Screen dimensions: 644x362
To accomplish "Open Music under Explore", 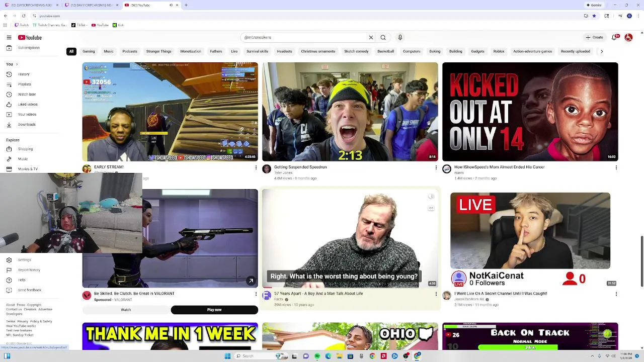I will click(x=23, y=159).
